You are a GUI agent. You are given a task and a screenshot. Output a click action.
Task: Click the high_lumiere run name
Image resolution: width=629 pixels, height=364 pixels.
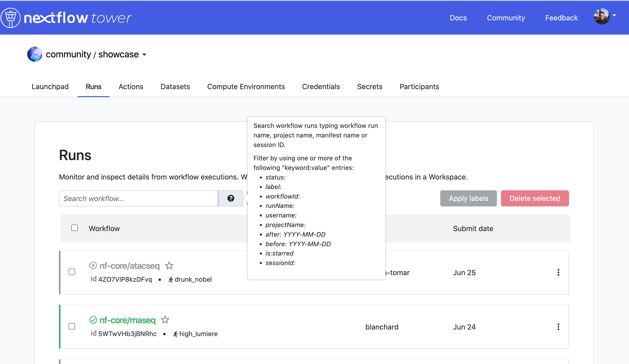pyautogui.click(x=198, y=334)
